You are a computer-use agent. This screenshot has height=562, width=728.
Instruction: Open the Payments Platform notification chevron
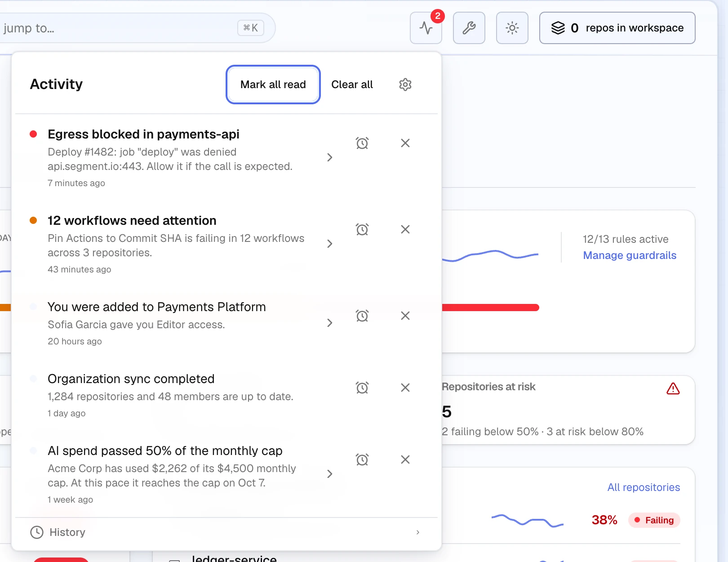coord(330,323)
